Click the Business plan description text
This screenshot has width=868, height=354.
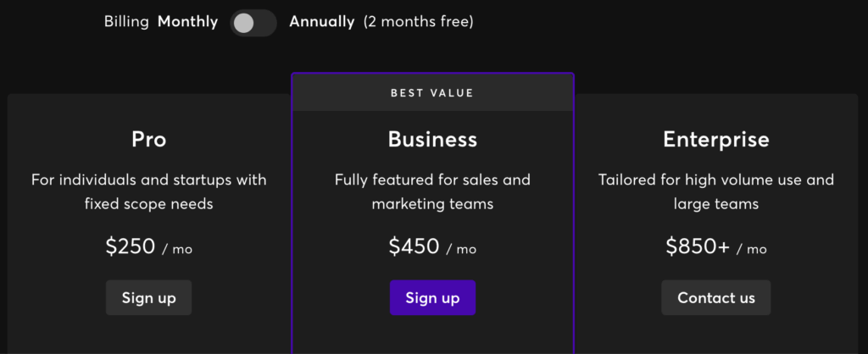[x=432, y=191]
